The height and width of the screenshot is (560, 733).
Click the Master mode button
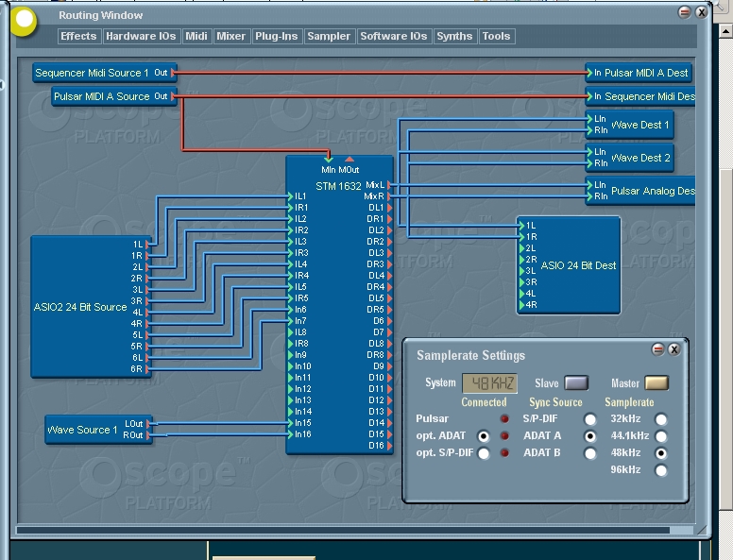(656, 383)
